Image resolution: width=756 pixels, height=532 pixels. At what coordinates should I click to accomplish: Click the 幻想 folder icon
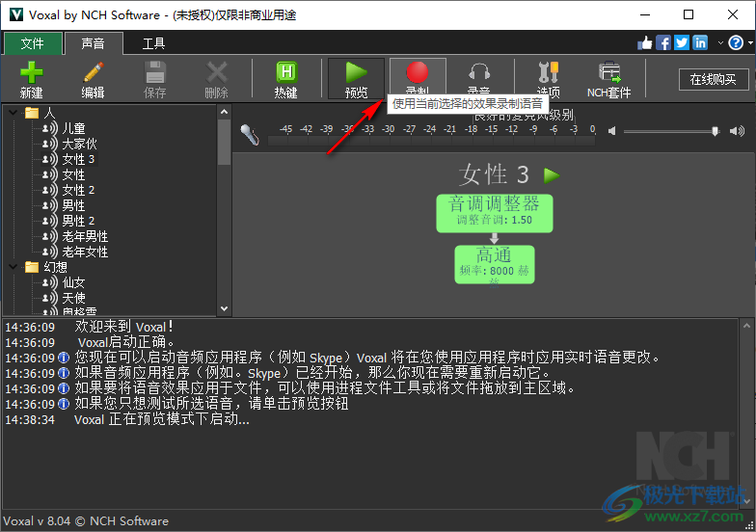pos(32,267)
